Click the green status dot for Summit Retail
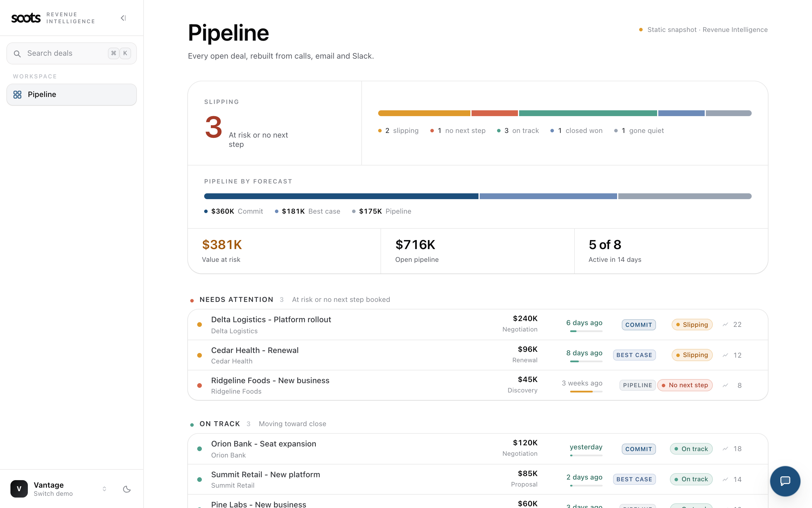This screenshot has height=508, width=812. coord(199,480)
